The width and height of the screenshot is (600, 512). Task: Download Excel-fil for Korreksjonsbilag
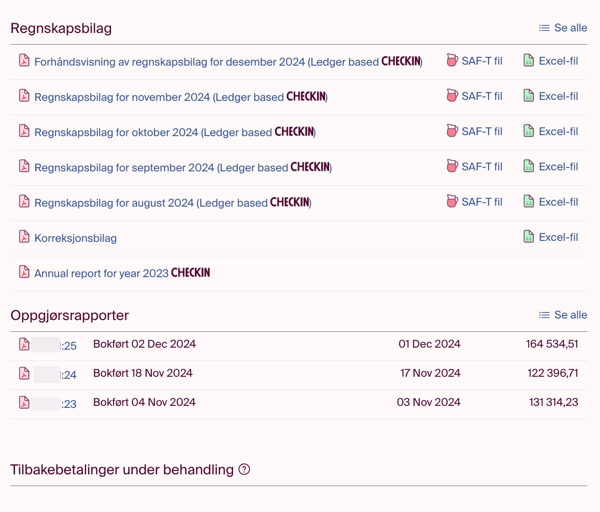[x=550, y=237]
